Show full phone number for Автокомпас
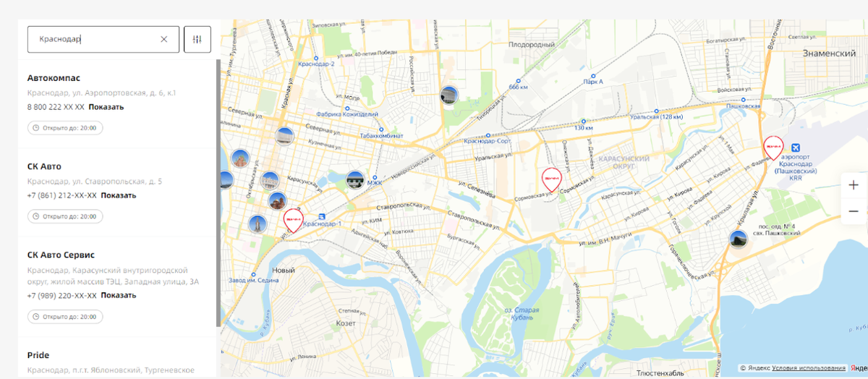 (106, 106)
